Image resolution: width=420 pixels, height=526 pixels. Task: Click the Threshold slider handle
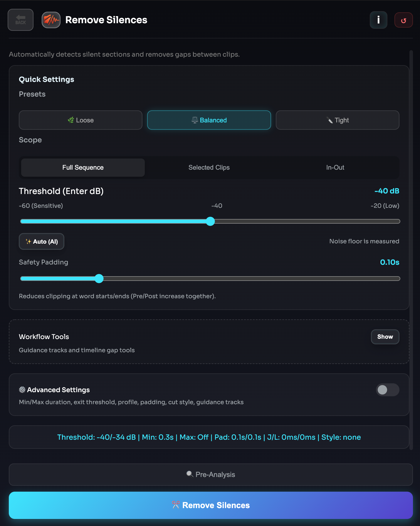[x=210, y=221]
